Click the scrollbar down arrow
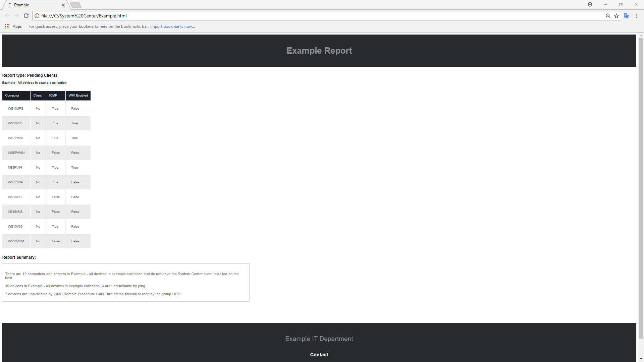The width and height of the screenshot is (644, 362). (x=641, y=359)
